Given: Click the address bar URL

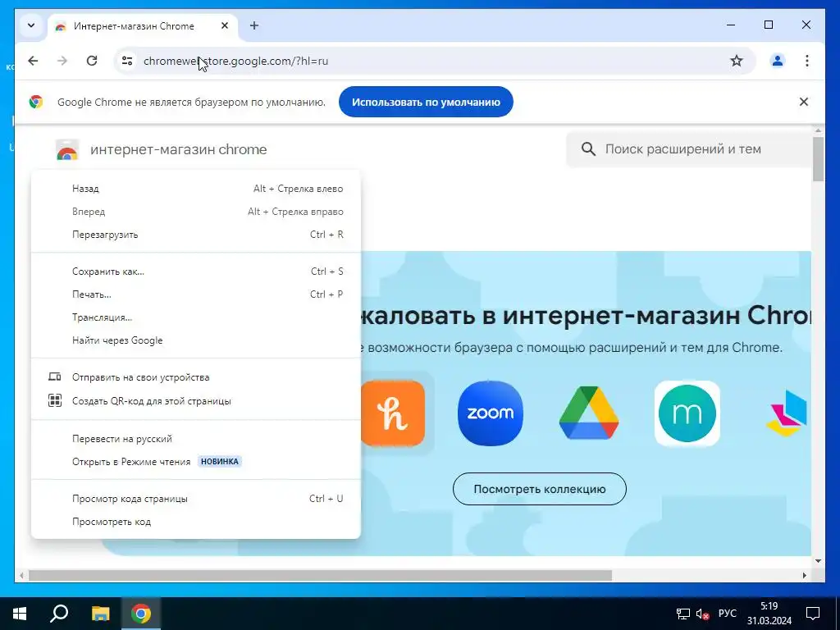Looking at the screenshot, I should (x=235, y=61).
